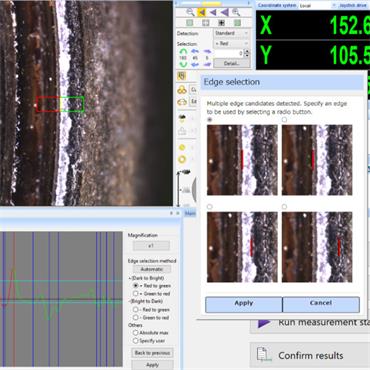This screenshot has height=370, width=370.
Task: Click the 'Confirm results' button
Action: click(x=310, y=355)
